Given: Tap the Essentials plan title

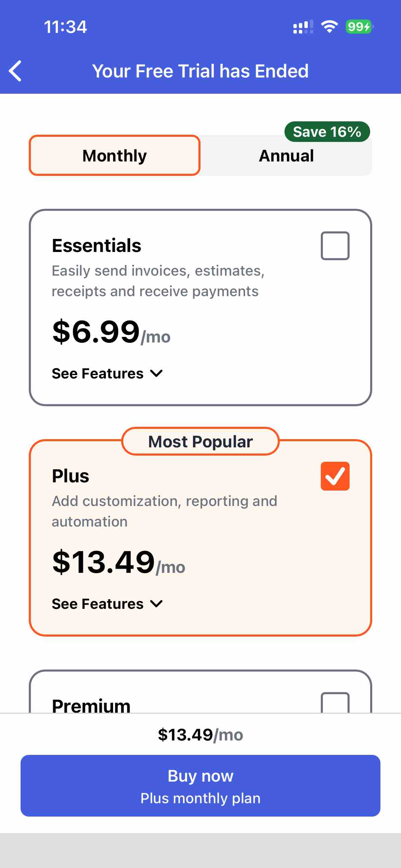Looking at the screenshot, I should pyautogui.click(x=96, y=245).
